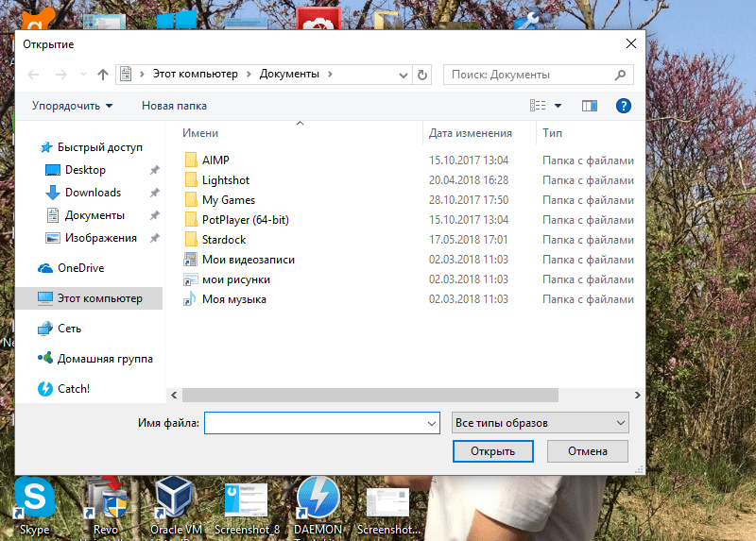756x541 pixels.
Task: Click the date '28.10.2017 17:50'
Action: tap(469, 200)
